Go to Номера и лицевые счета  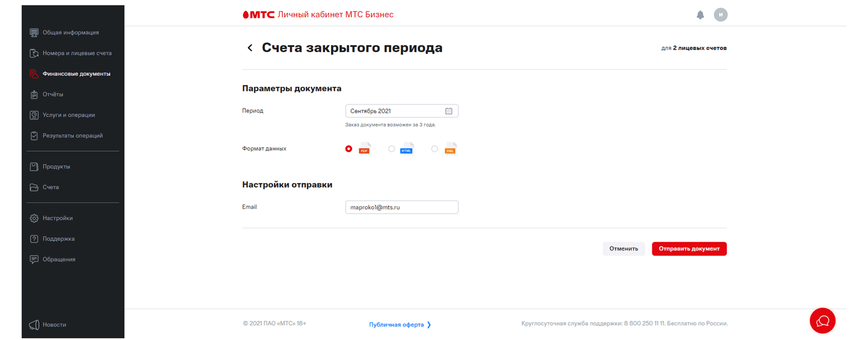(76, 53)
